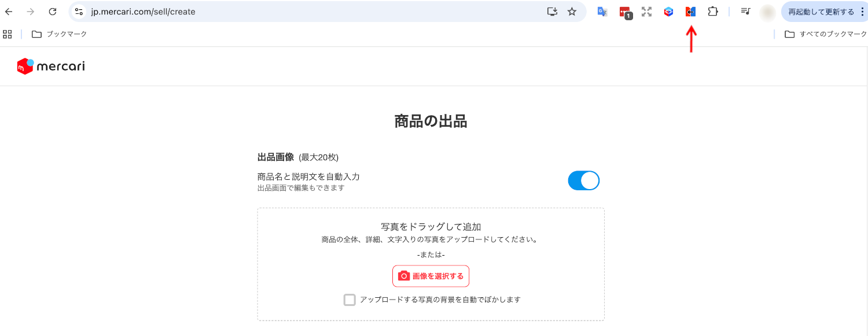Reload the page
Viewport: 868px width, 336px height.
pos(53,12)
